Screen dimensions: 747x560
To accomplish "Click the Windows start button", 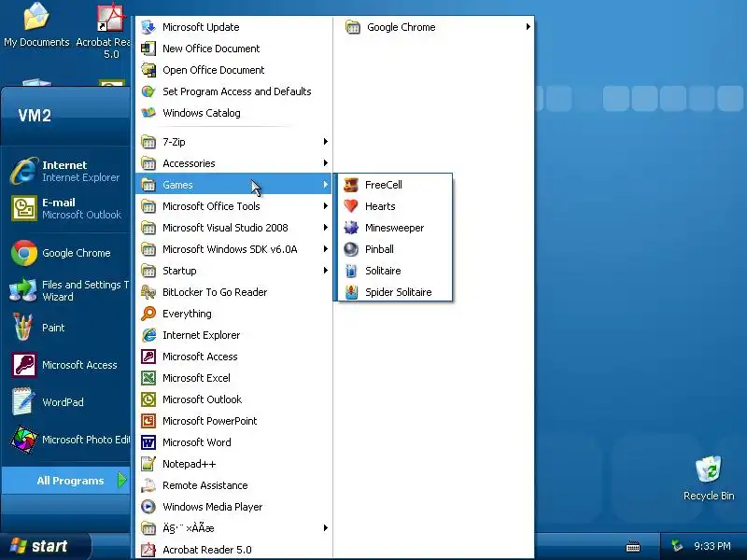I will [x=45, y=546].
